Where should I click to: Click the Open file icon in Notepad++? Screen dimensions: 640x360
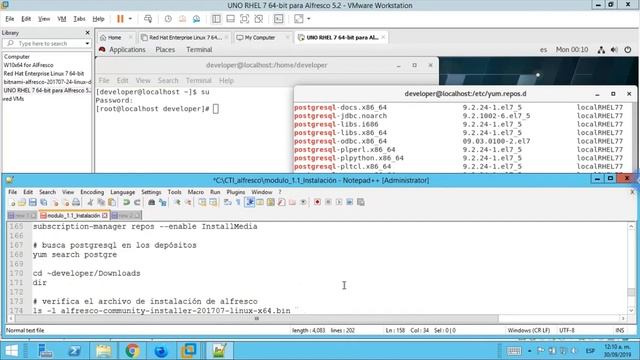tap(22, 202)
